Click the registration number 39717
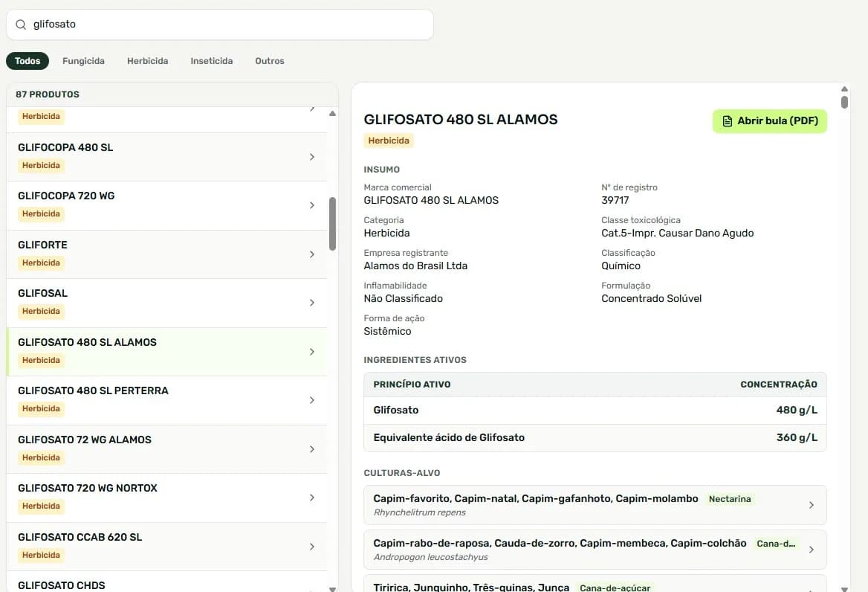Screen dimensions: 868x592 (x=615, y=201)
